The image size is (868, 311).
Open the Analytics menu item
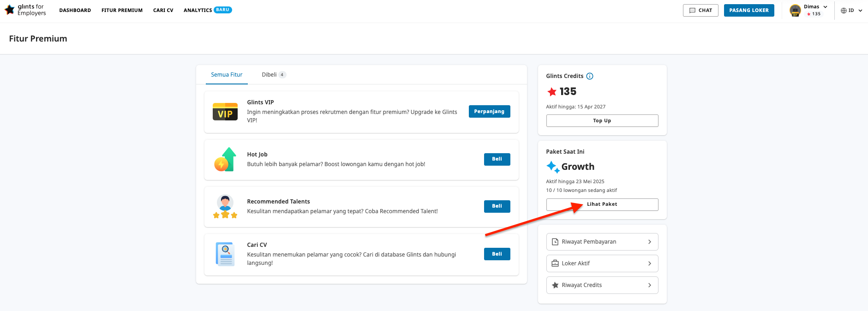click(198, 10)
